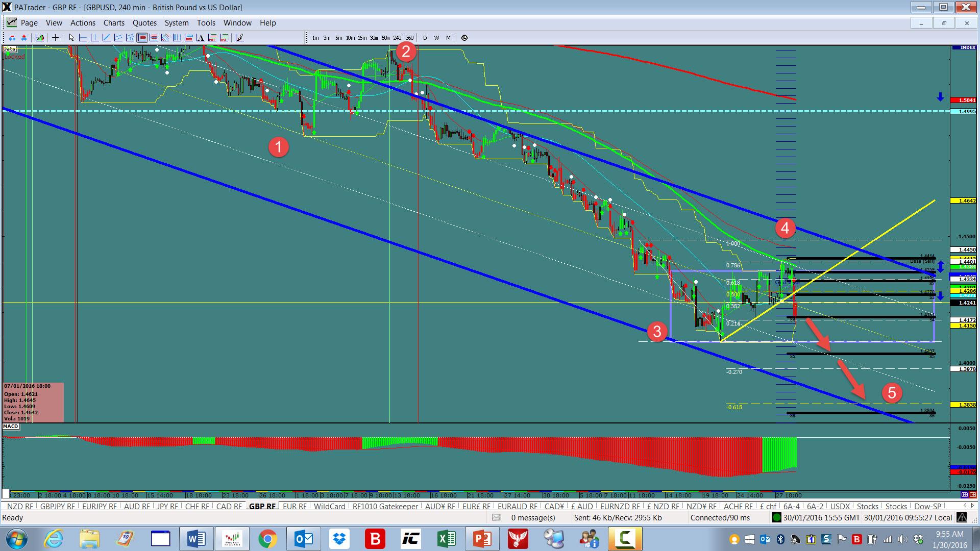Open the Page menu
This screenshot has width=980, height=551.
click(29, 23)
